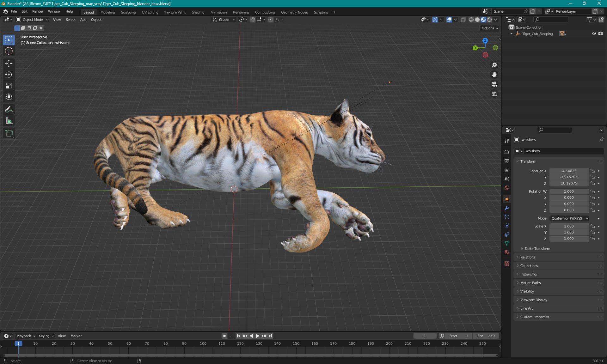This screenshot has width=607, height=364.
Task: Select the Cursor tool in toolbar
Action: tap(9, 51)
